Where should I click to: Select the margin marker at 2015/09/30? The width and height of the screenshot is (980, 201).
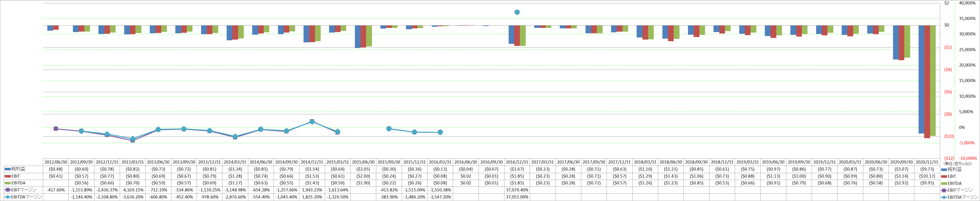tap(389, 129)
